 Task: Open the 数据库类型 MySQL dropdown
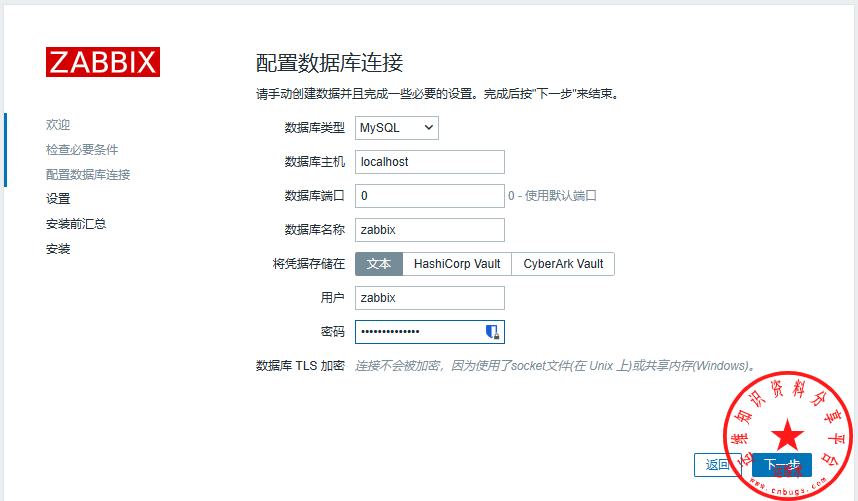pyautogui.click(x=397, y=128)
